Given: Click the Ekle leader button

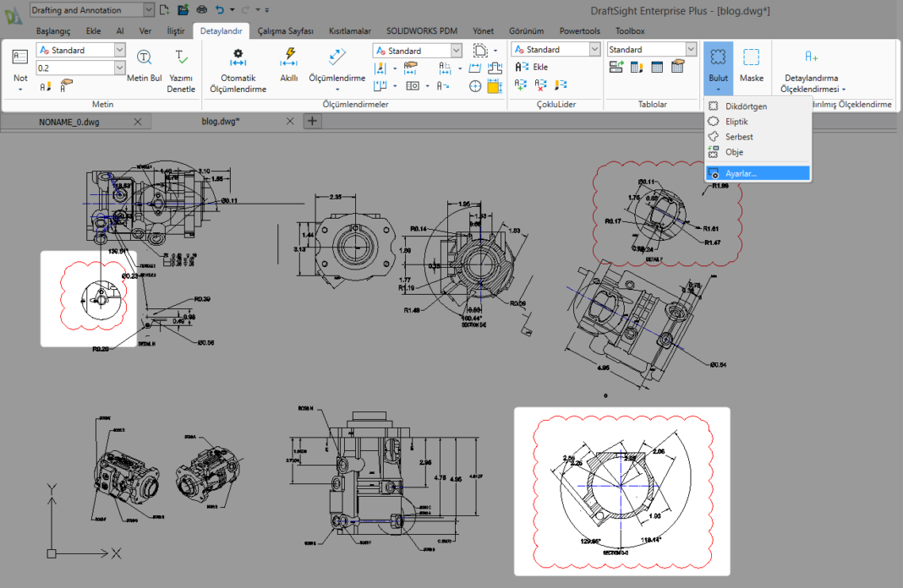Looking at the screenshot, I should (x=532, y=67).
